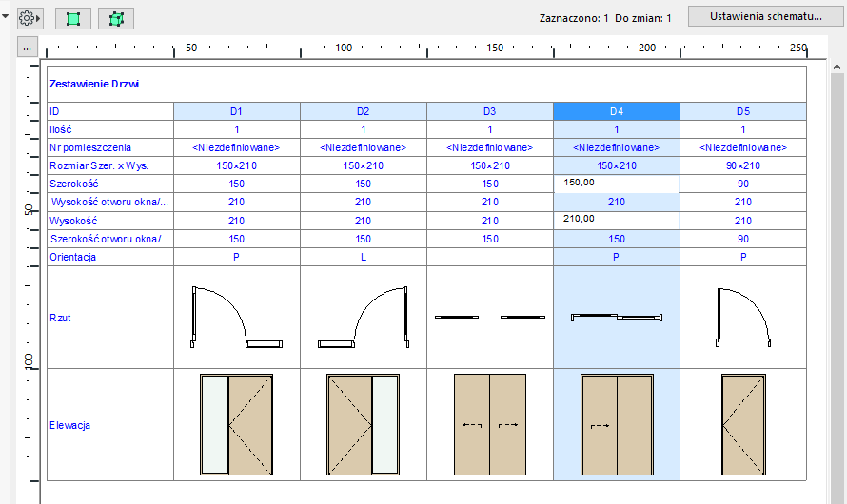
Task: Edit the 150,00 width field for D4
Action: [x=617, y=183]
